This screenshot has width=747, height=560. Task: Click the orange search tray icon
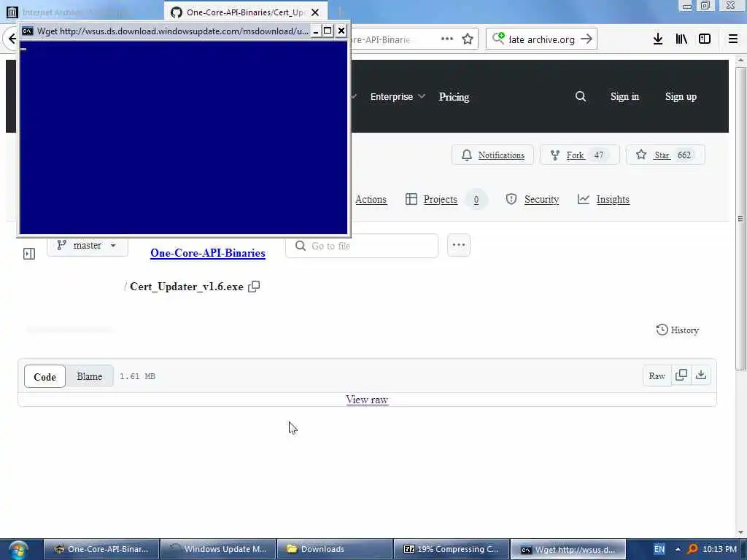click(692, 549)
